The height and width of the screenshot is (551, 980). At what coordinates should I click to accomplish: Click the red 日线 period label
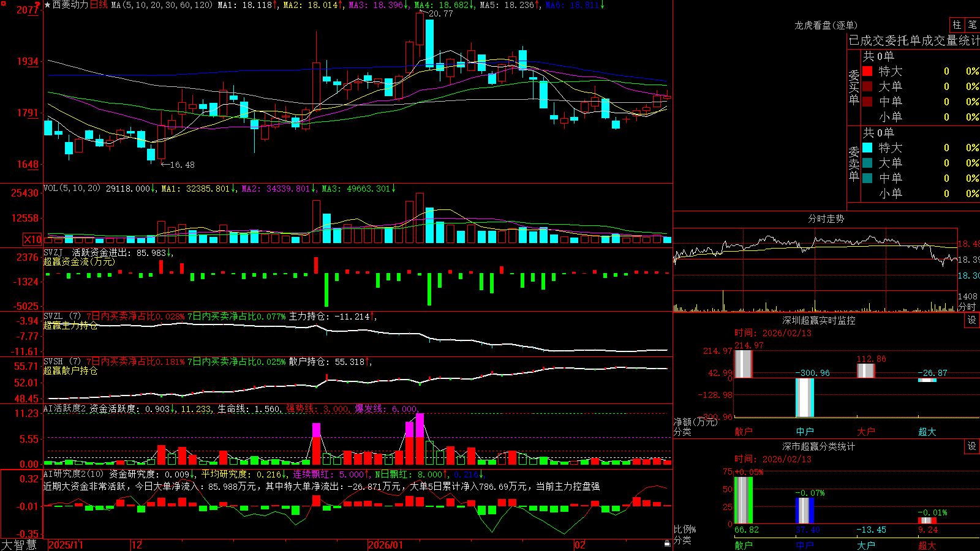[x=99, y=5]
